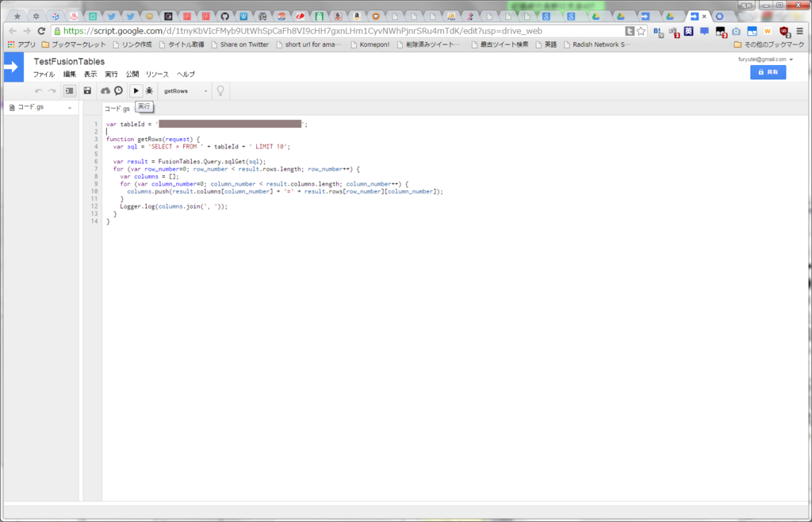Open the リソース menu

click(x=158, y=75)
